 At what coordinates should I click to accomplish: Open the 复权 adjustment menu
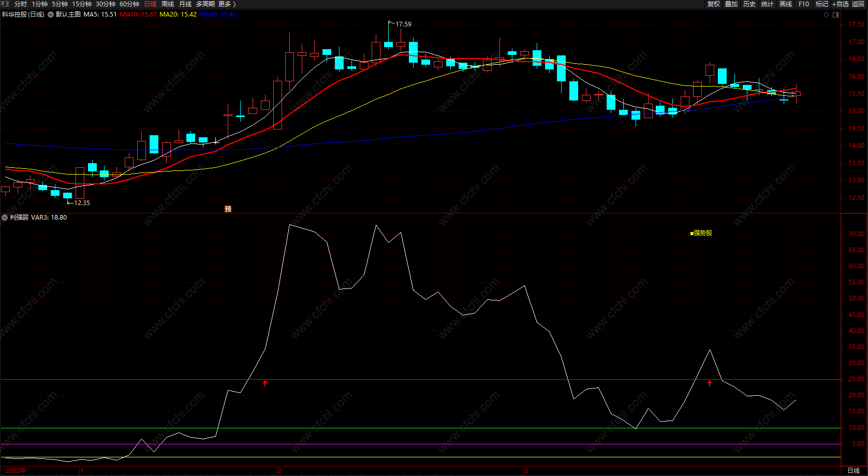pos(714,4)
